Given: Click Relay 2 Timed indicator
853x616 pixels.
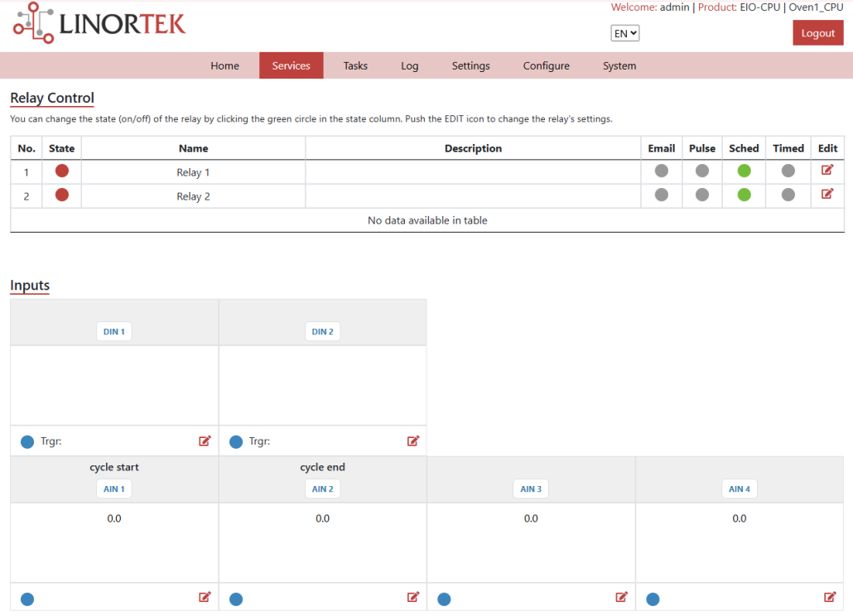Looking at the screenshot, I should 788,195.
